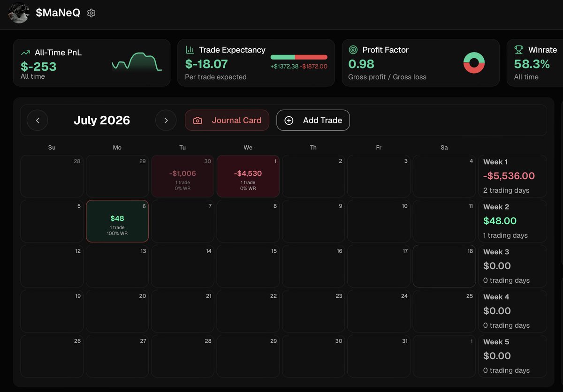
Task: Open the July 6 day with $48
Action: 117,221
